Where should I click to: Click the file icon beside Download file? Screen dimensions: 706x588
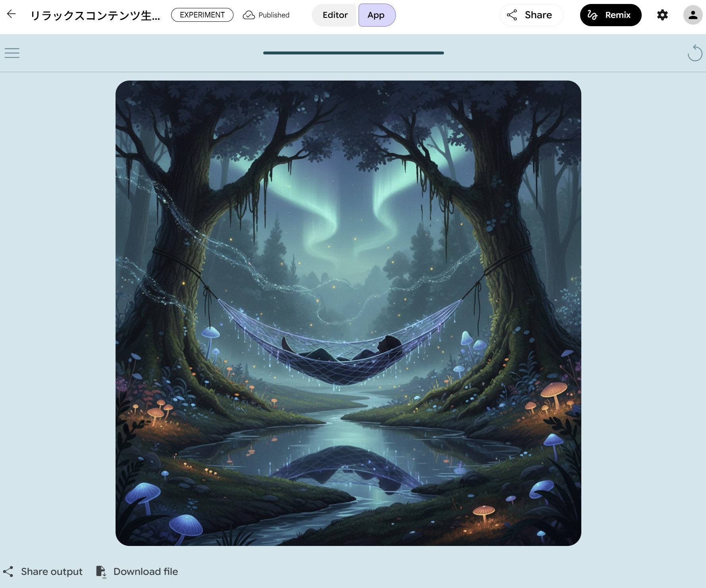[x=101, y=571]
